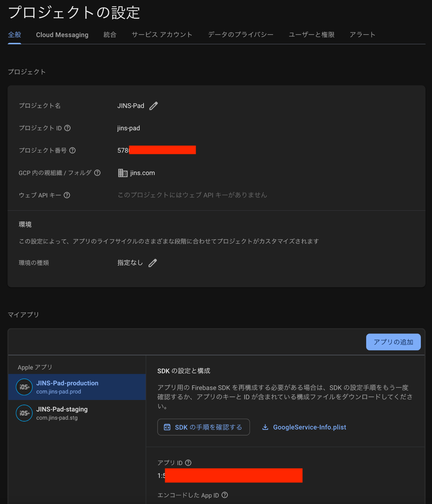Click the project ID value jins-pad
Image resolution: width=432 pixels, height=504 pixels.
(x=128, y=128)
